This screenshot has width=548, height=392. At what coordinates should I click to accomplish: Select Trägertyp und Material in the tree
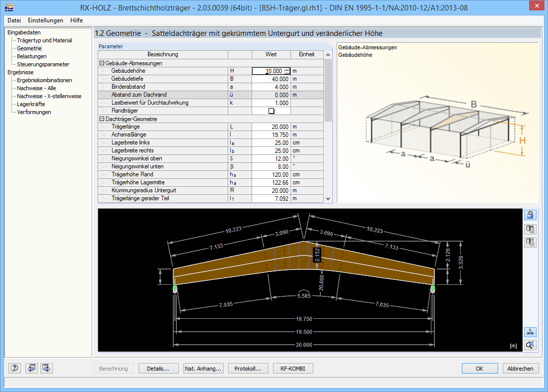44,40
